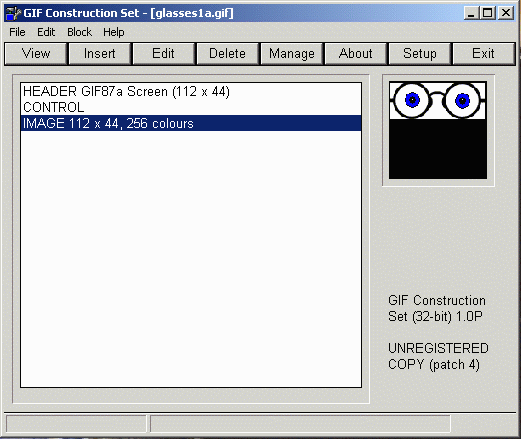Click the GIF Construction Set version text

[x=437, y=308]
